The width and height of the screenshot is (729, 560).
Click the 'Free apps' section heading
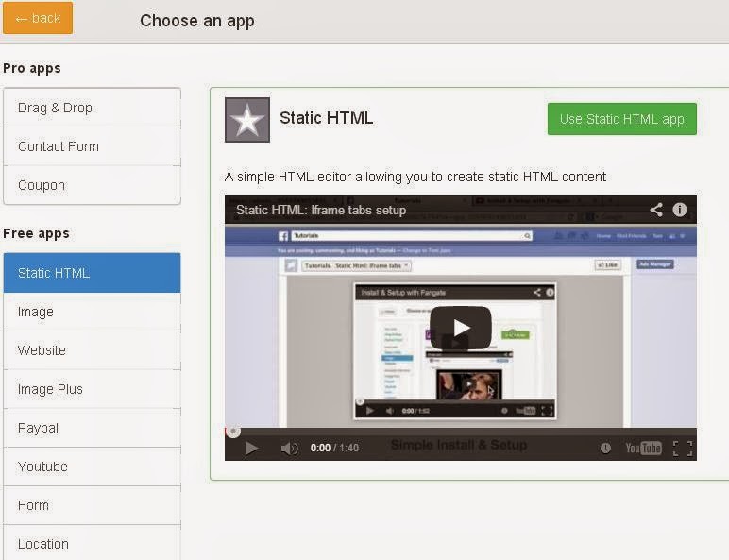point(36,233)
